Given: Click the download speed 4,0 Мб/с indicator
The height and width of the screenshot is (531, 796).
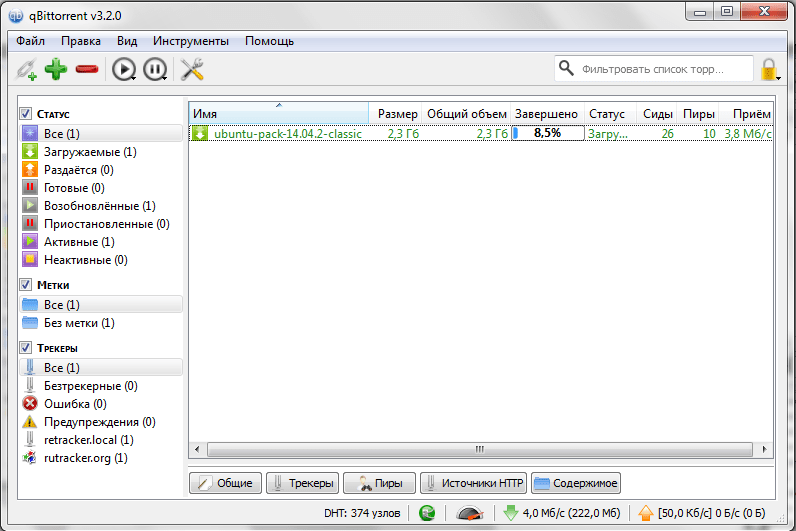Looking at the screenshot, I should coord(562,513).
